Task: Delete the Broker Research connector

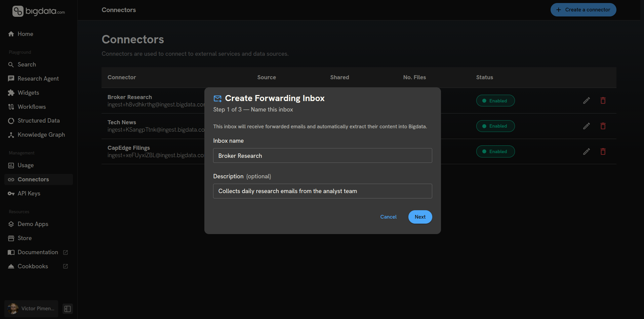Action: point(603,101)
